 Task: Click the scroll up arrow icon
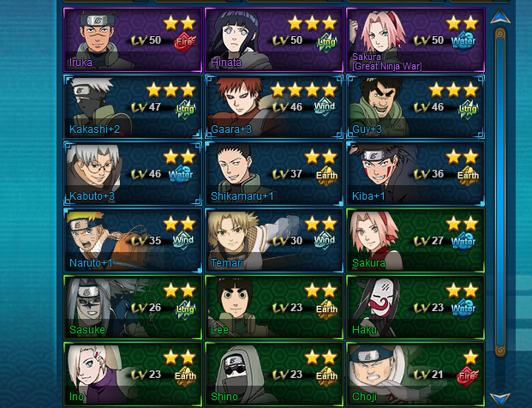(500, 16)
